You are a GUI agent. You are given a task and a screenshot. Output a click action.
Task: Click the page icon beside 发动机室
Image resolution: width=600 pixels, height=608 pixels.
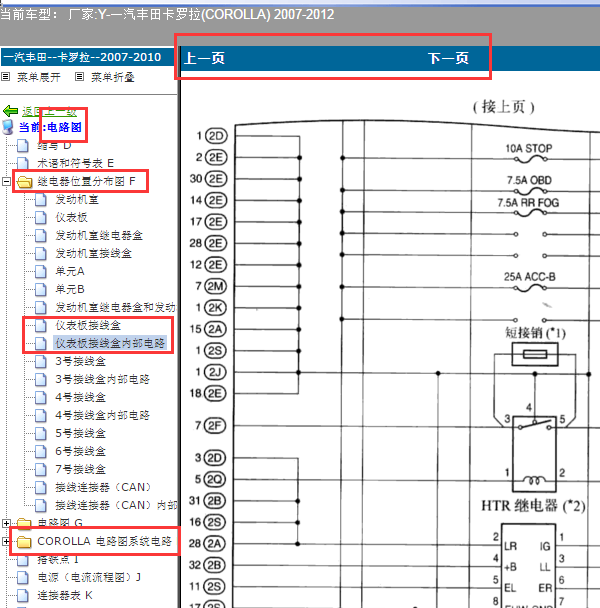(41, 199)
